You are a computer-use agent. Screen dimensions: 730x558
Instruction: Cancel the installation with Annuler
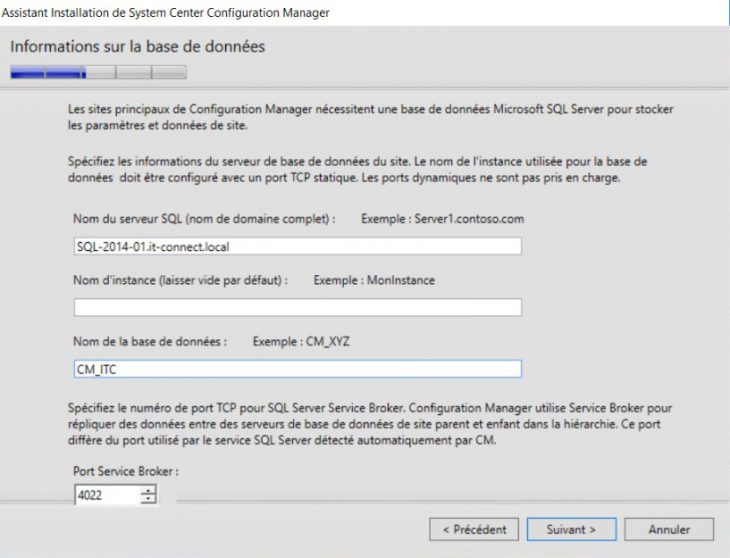pos(669,529)
